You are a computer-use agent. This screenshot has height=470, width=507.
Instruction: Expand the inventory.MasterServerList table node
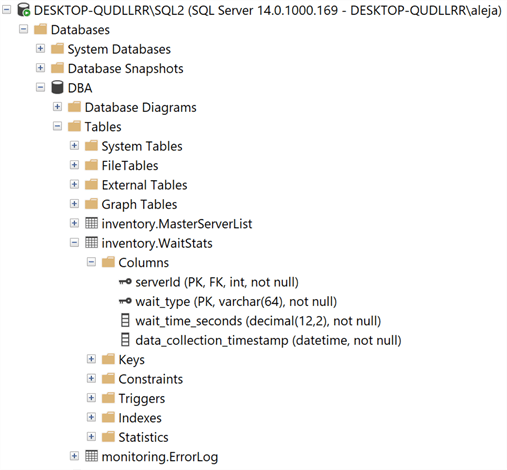click(74, 223)
